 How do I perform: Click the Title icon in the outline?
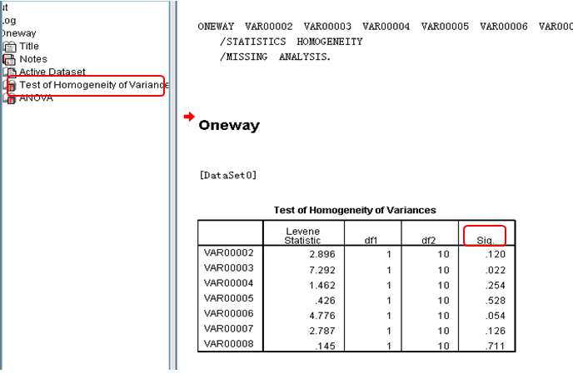point(11,47)
